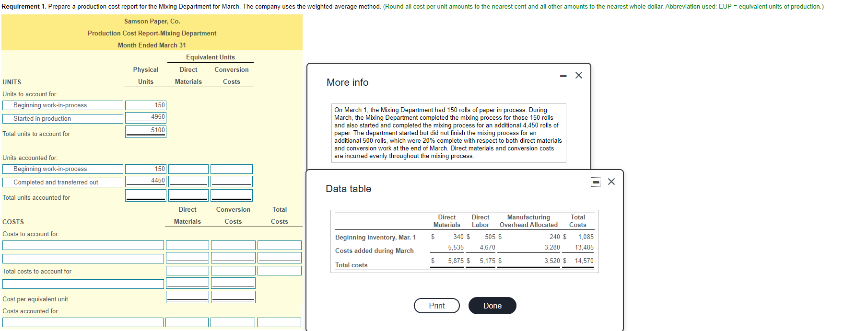Click Total costs to account for conversion costs field
This screenshot has height=331, width=868.
click(233, 271)
